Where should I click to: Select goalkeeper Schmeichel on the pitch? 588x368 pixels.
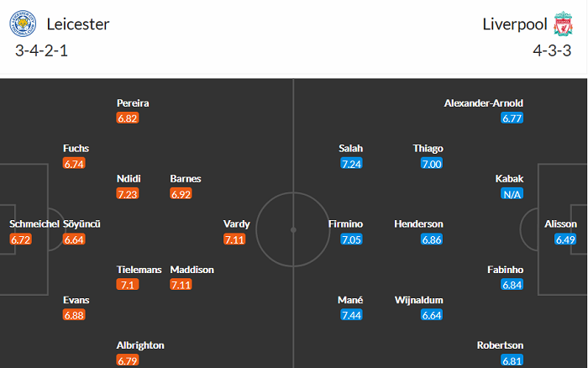(x=34, y=224)
